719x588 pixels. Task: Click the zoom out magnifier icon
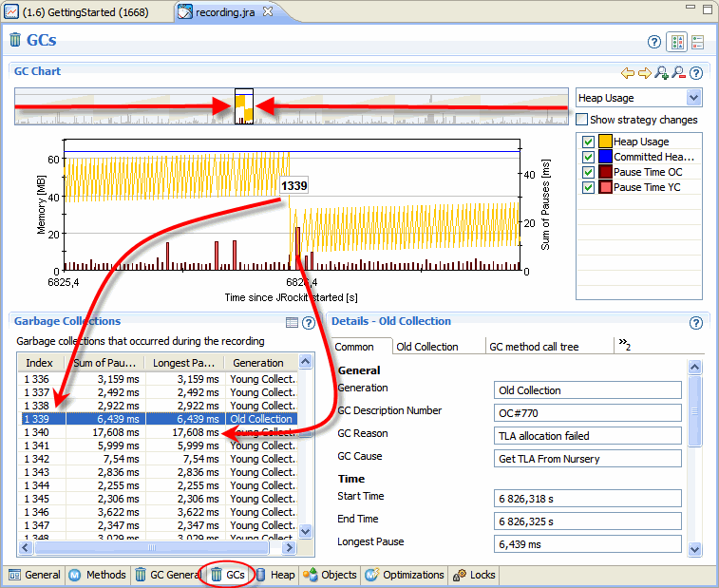pyautogui.click(x=678, y=72)
